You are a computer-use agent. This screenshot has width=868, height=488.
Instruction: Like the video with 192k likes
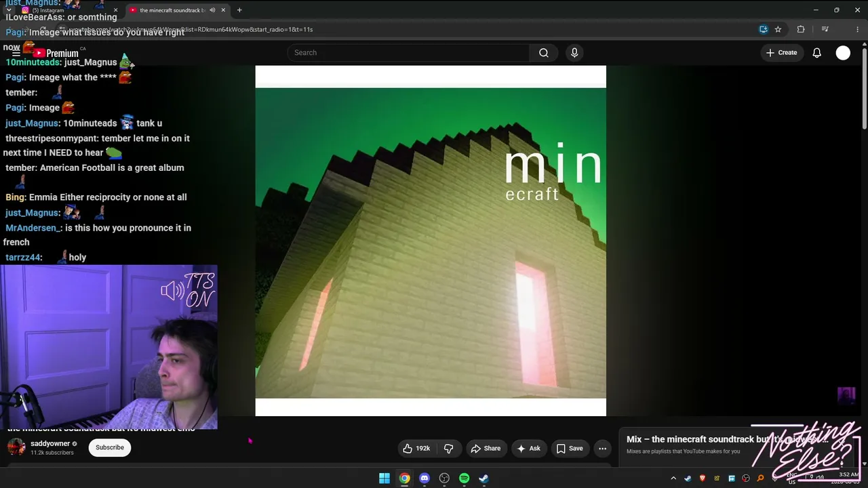[416, 448]
